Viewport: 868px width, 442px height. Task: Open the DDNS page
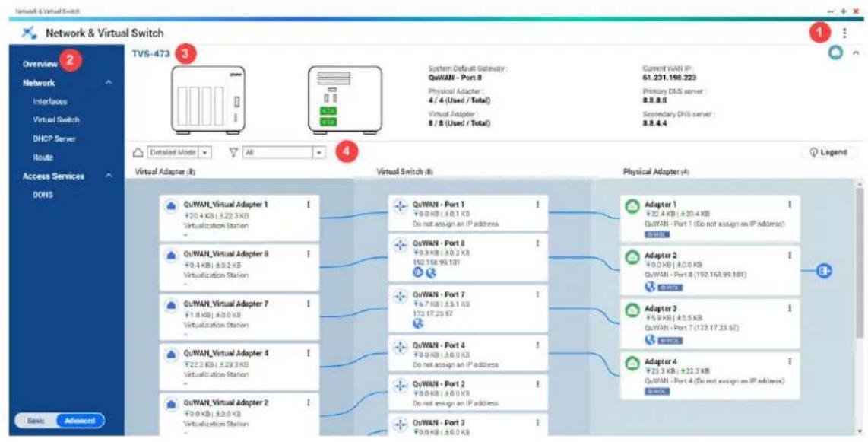[42, 195]
